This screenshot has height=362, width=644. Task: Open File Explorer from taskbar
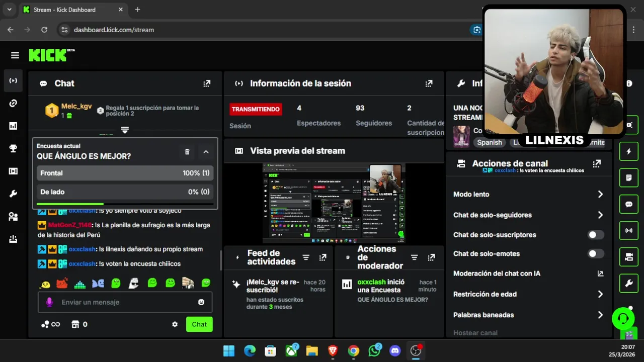click(312, 350)
